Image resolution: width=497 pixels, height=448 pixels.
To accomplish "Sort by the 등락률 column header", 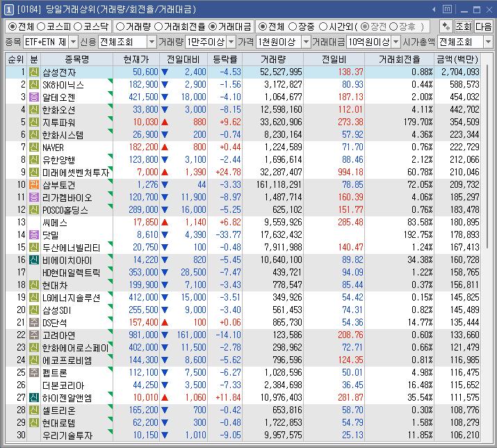I will pyautogui.click(x=225, y=59).
